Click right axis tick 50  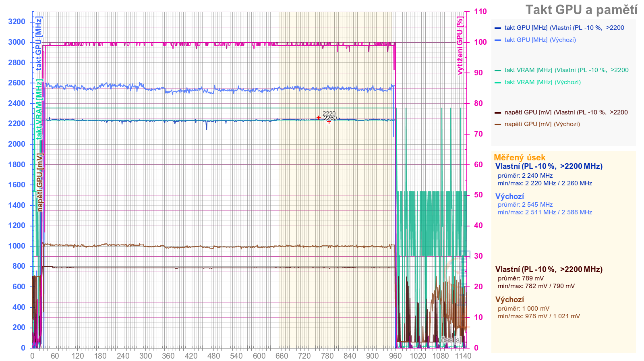[x=478, y=195]
